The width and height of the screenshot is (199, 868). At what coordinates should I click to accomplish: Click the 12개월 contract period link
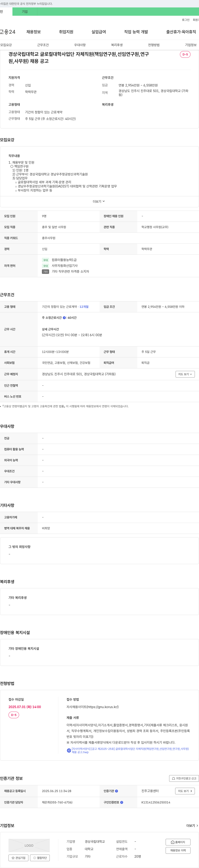tap(84, 307)
